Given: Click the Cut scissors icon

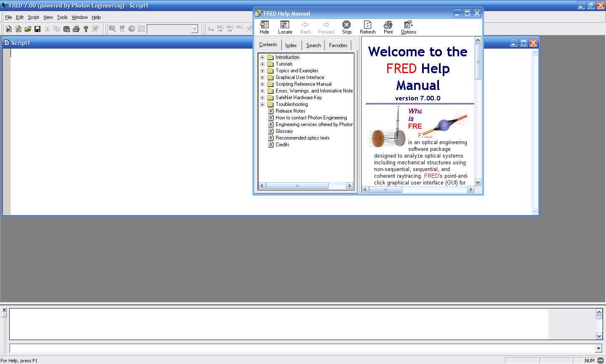Looking at the screenshot, I should 47,29.
